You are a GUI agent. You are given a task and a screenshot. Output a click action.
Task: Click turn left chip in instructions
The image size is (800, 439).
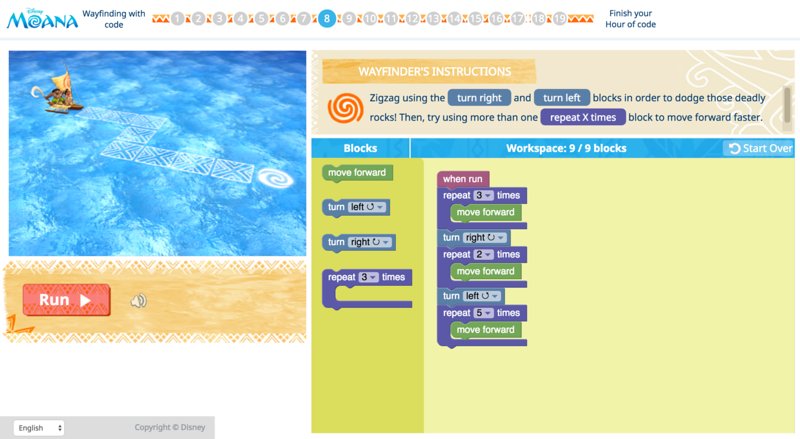(x=562, y=98)
